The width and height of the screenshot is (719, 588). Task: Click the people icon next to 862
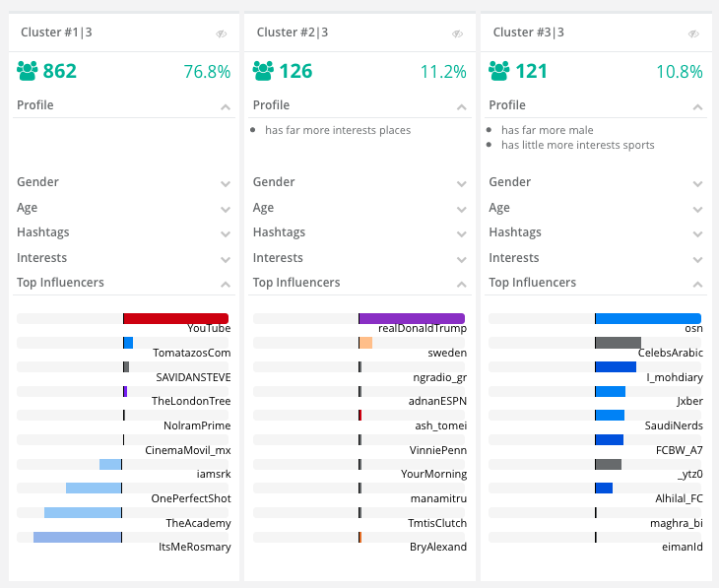click(x=27, y=71)
